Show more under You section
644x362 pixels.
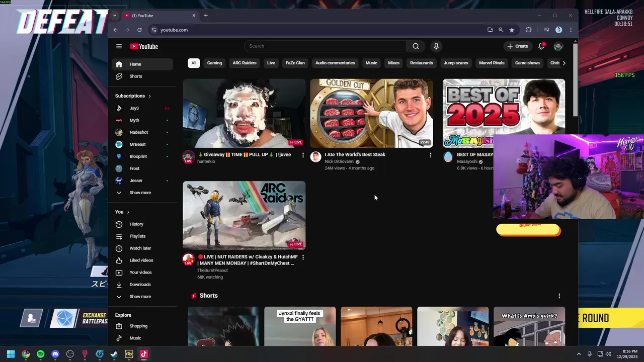click(x=142, y=297)
